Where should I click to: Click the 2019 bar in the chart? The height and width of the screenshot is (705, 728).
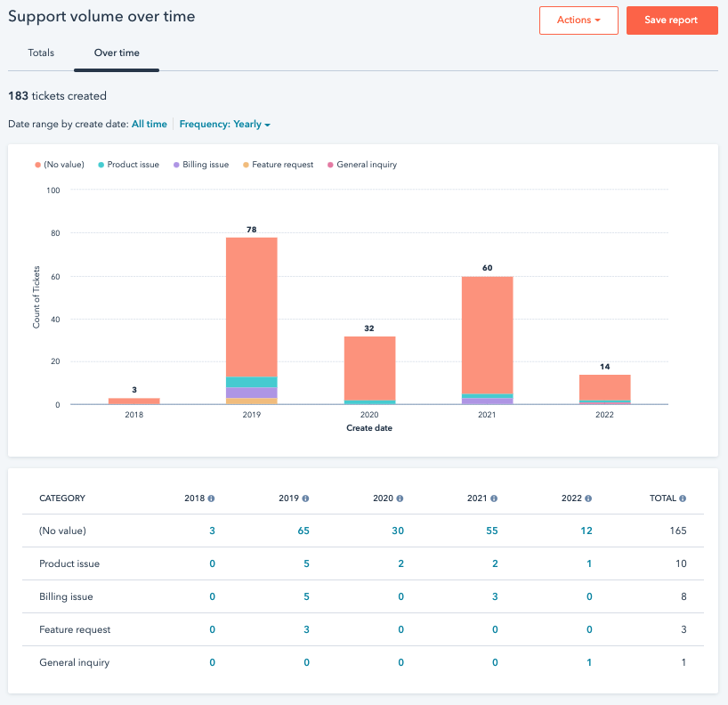[x=252, y=320]
